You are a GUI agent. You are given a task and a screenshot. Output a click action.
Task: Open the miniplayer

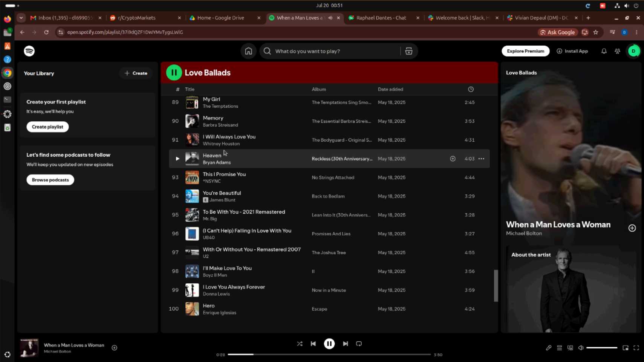click(625, 348)
